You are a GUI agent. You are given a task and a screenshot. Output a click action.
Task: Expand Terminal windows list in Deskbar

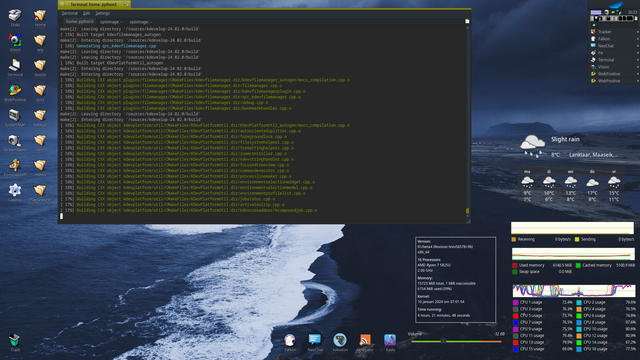(637, 60)
